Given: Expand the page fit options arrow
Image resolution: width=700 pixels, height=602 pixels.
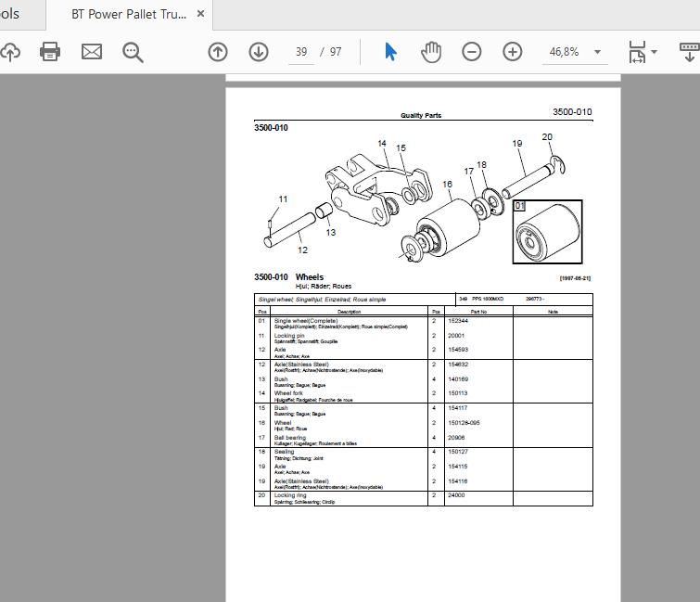Looking at the screenshot, I should 654,52.
